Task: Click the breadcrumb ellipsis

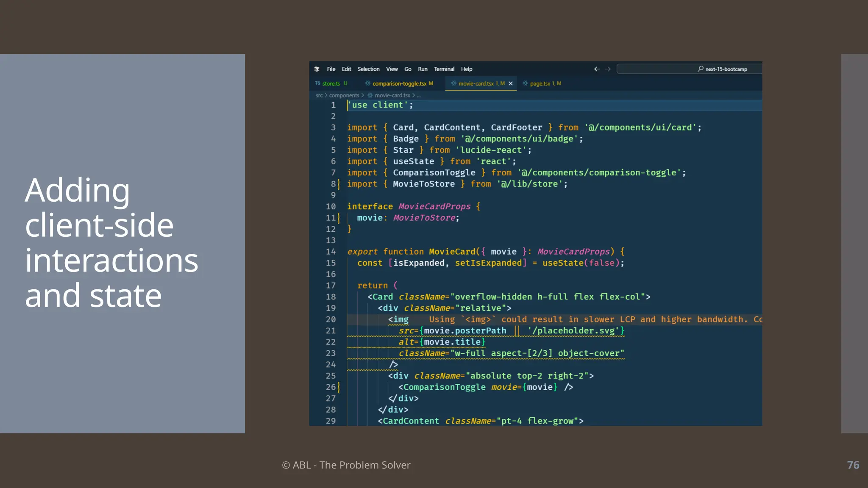Action: [419, 96]
